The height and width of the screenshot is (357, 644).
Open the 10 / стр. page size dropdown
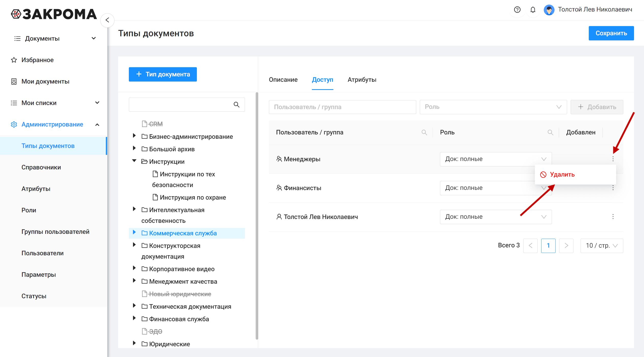click(602, 246)
